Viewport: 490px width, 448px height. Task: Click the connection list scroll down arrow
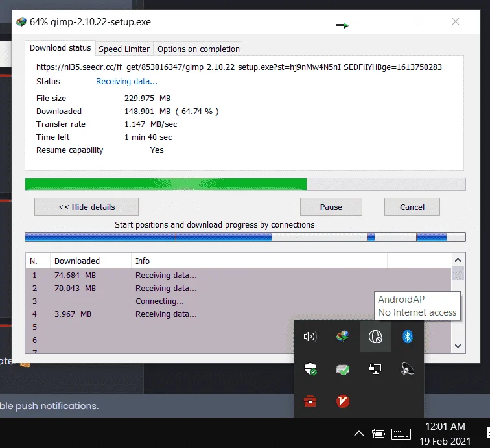(458, 346)
